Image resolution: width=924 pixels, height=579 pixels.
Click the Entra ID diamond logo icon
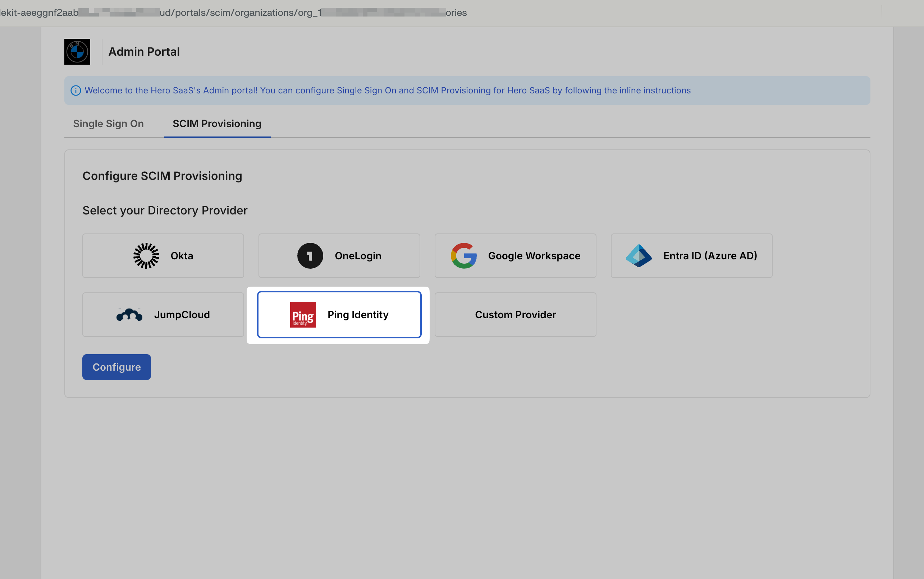pyautogui.click(x=639, y=255)
